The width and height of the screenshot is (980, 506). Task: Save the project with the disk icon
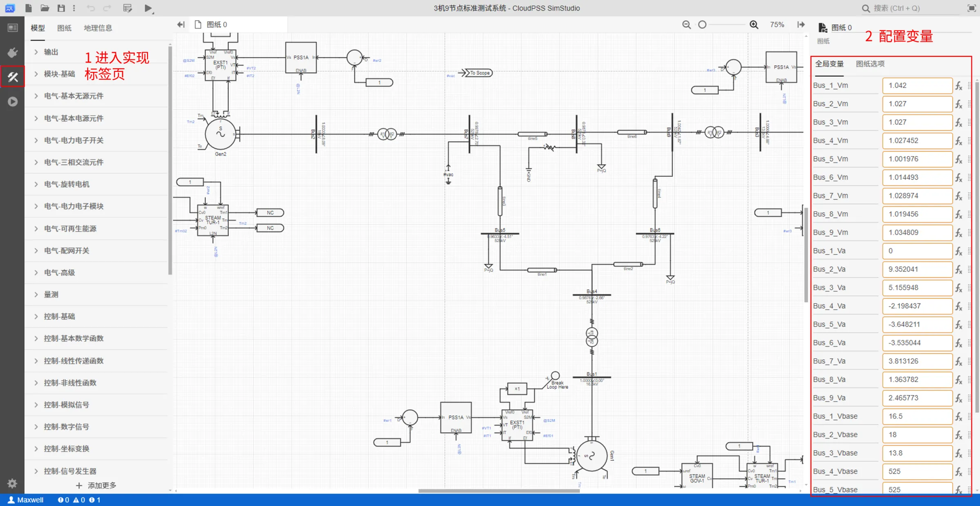point(61,8)
